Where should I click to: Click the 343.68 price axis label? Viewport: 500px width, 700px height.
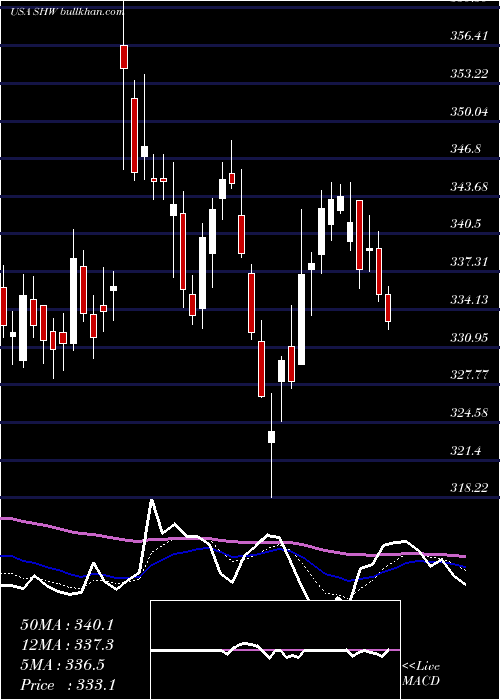(468, 186)
